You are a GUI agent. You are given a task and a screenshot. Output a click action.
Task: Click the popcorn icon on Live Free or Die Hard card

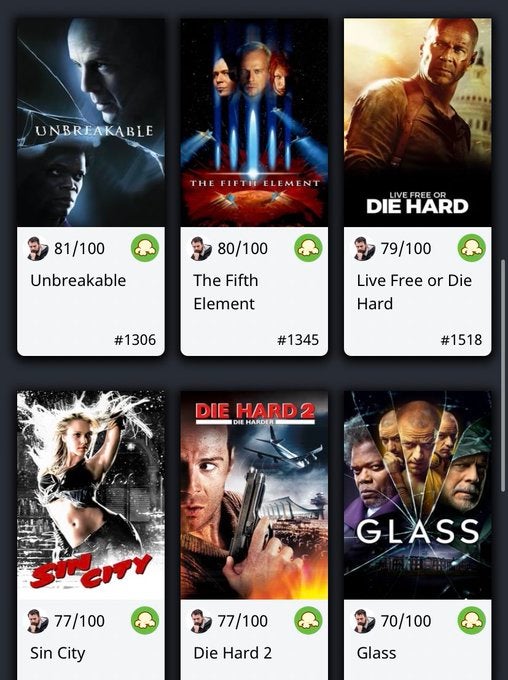click(472, 248)
